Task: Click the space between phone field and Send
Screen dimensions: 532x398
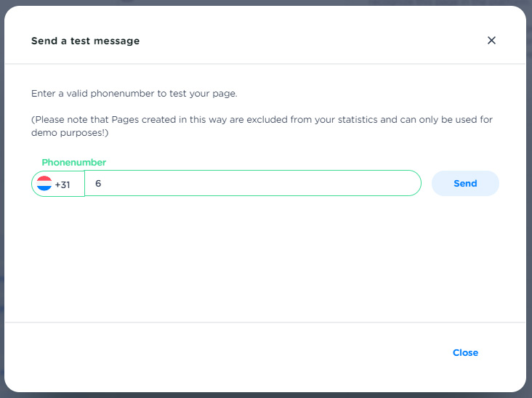Action: (427, 184)
